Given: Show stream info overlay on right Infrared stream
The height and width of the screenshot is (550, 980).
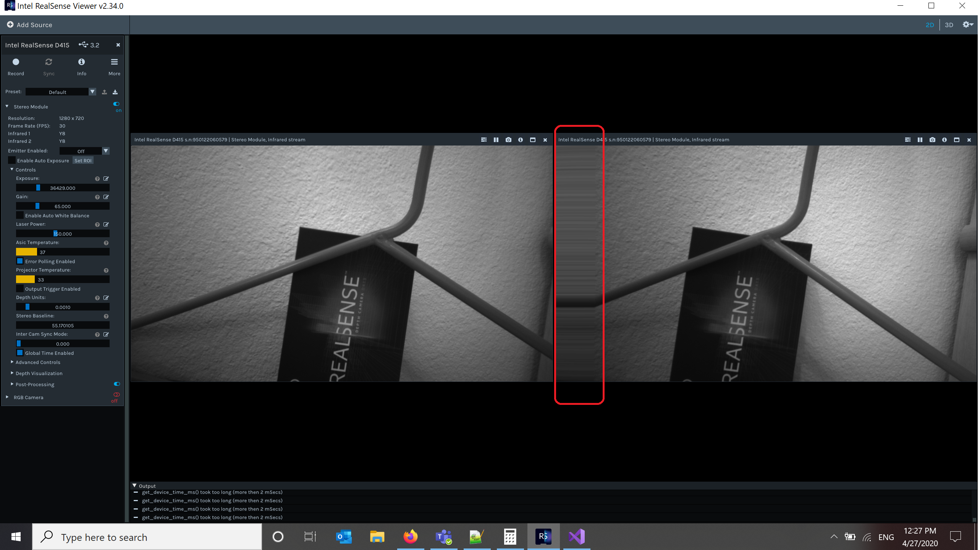Looking at the screenshot, I should (944, 139).
